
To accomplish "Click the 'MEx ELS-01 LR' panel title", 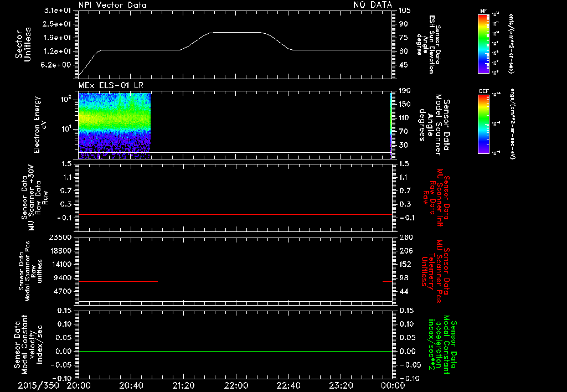I will (111, 85).
